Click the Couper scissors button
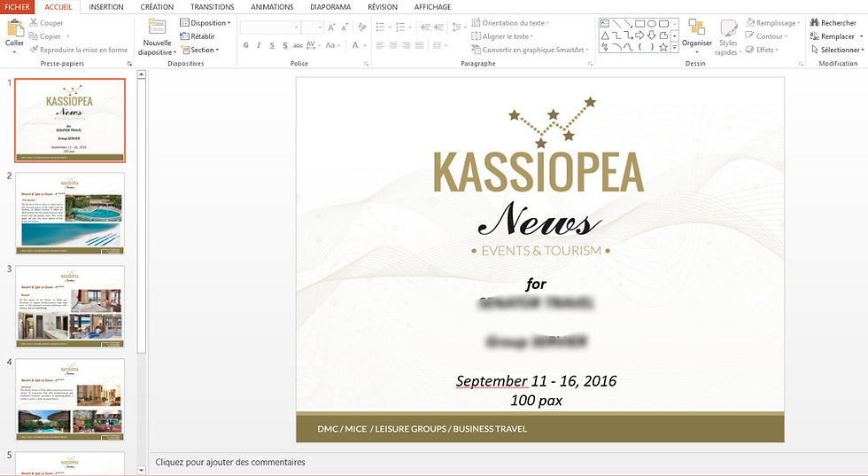The width and height of the screenshot is (868, 476). coord(46,23)
